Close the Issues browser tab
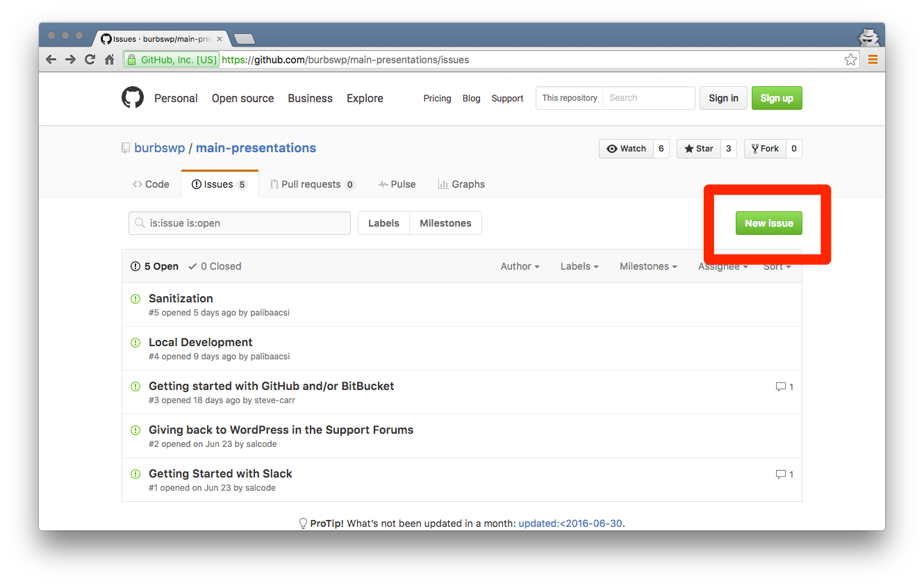Screen dimensions: 924x586 220,39
